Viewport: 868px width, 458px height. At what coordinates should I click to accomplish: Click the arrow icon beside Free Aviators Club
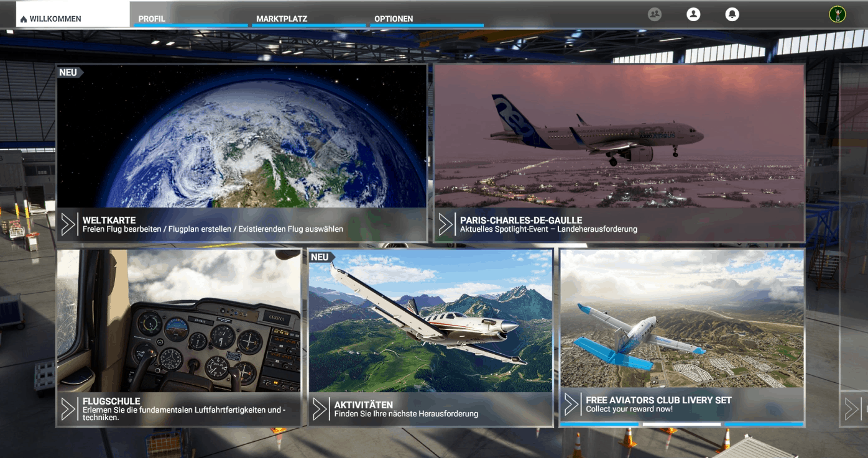click(571, 405)
